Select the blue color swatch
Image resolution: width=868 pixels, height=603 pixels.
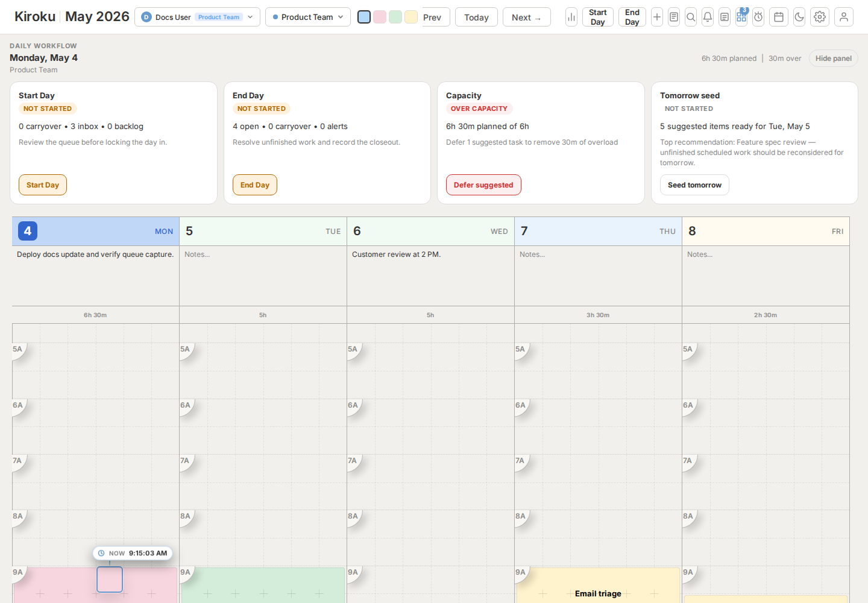point(364,17)
